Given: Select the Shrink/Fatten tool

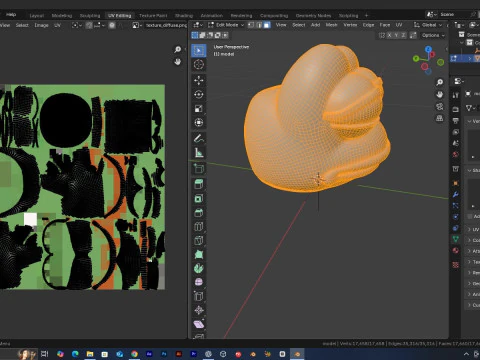Looking at the screenshot, I should (x=199, y=310).
